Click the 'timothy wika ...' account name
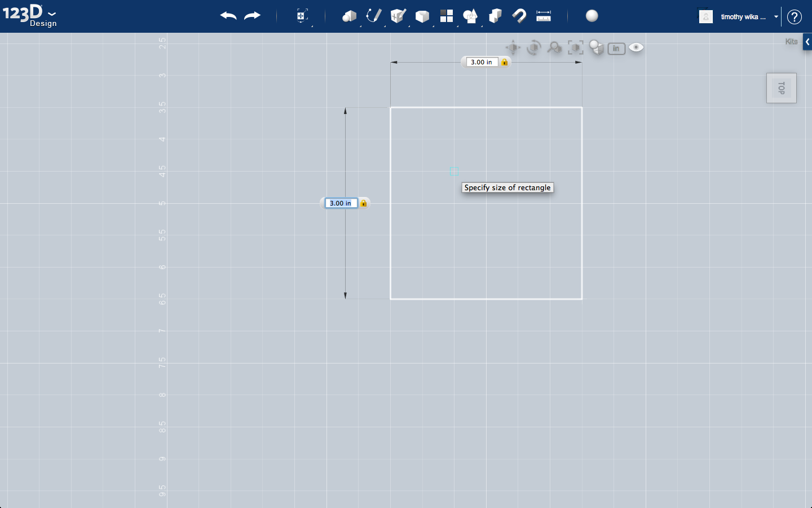 pyautogui.click(x=743, y=17)
